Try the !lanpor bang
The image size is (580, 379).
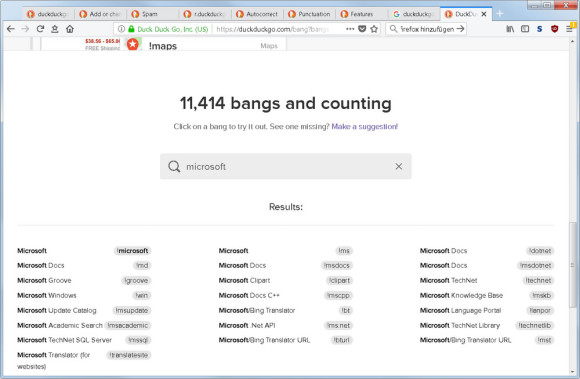click(540, 311)
